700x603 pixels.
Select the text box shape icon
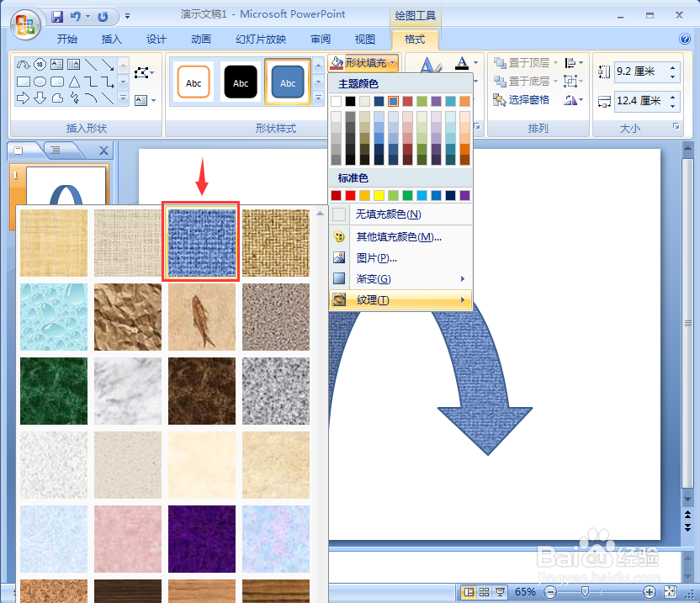tap(56, 65)
